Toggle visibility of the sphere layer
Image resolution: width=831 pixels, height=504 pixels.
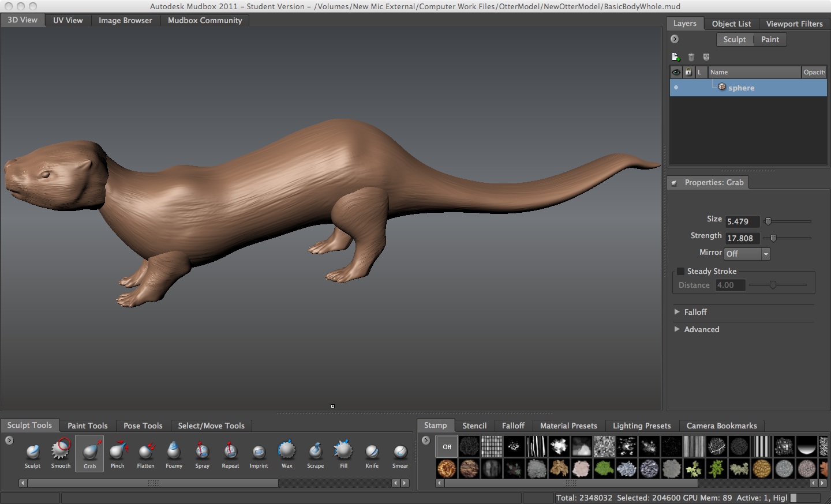[675, 87]
